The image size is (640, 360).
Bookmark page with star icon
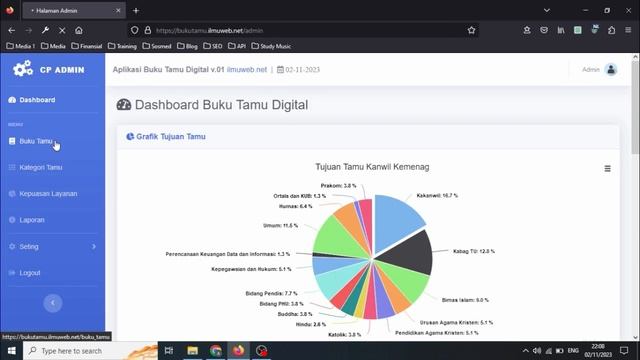471,30
